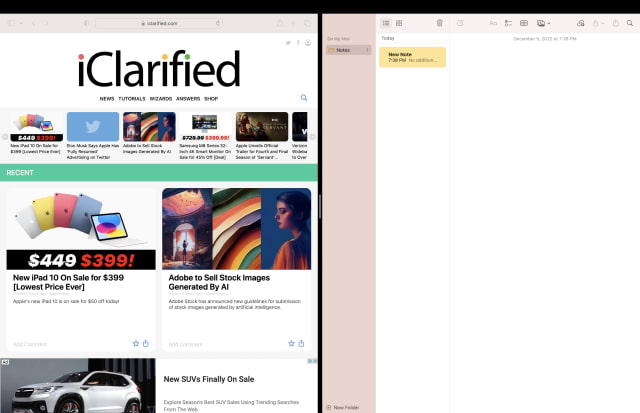Open the collaboration share icon in Notes
The image size is (640, 413).
(580, 23)
